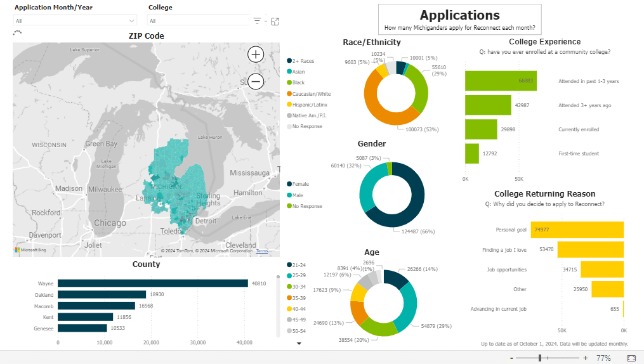This screenshot has height=364, width=644.
Task: Decrease zoom with the minus button
Action: pyautogui.click(x=511, y=358)
